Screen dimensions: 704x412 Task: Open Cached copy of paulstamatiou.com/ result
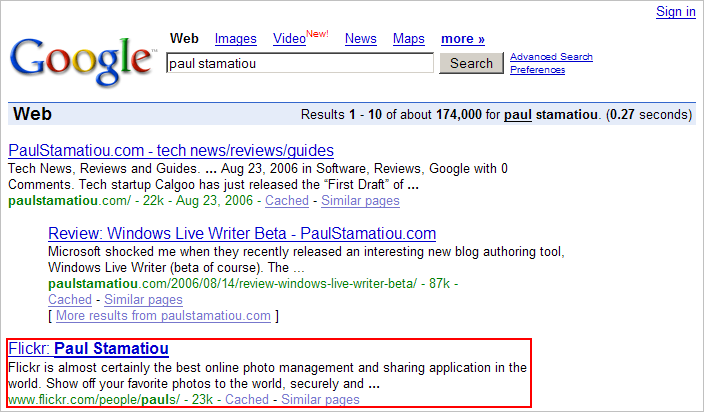pos(287,201)
